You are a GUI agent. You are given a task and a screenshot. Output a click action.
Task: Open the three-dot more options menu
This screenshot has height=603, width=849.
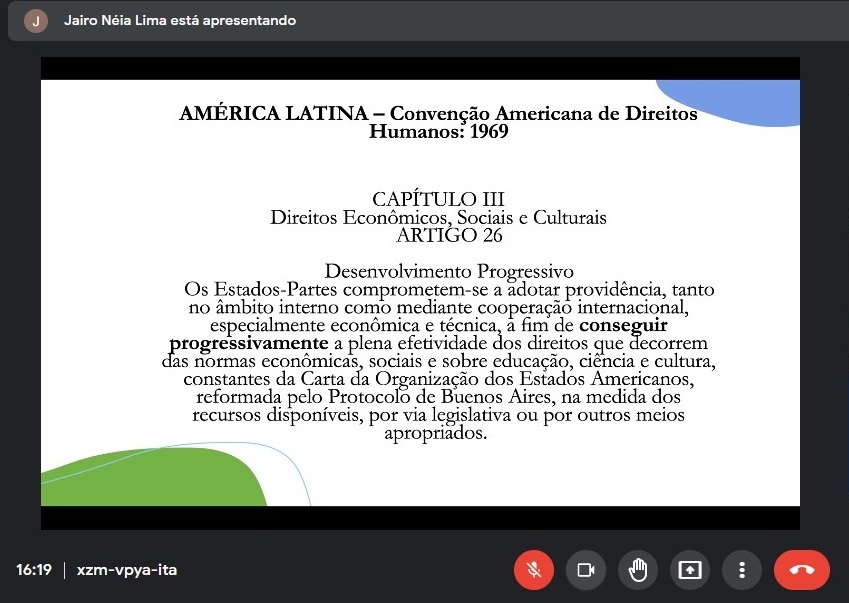coord(742,570)
